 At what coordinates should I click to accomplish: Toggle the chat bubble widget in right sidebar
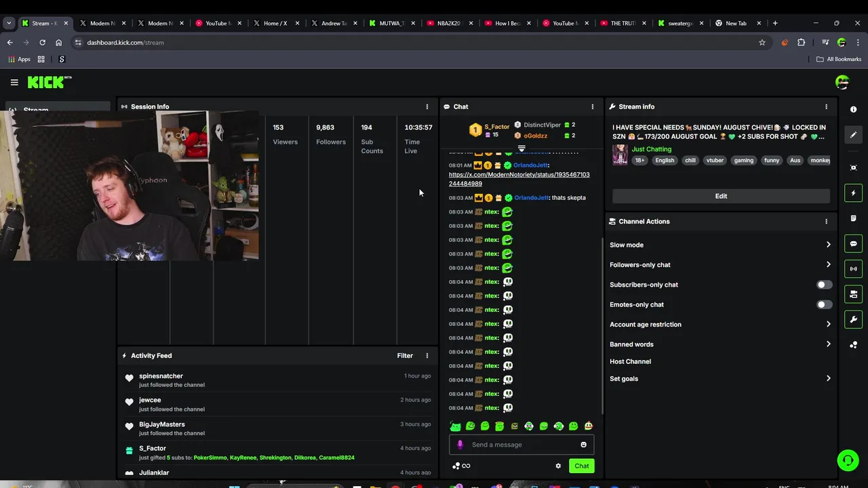(x=853, y=243)
